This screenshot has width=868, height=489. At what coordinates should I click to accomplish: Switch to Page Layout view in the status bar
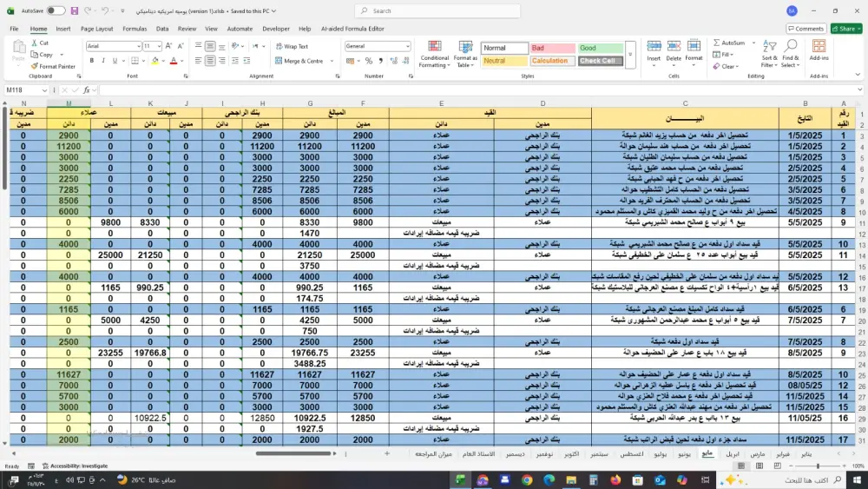coord(759,466)
